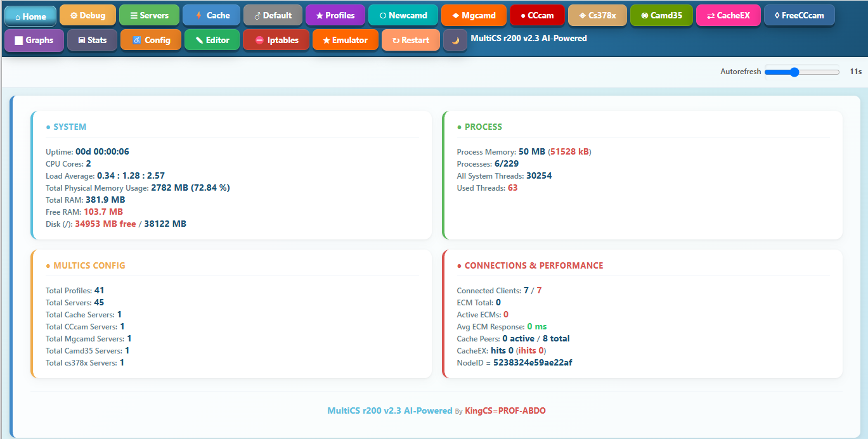Click the All System Threads value 30254
Viewport: 868px width, 439px height.
pyautogui.click(x=539, y=175)
